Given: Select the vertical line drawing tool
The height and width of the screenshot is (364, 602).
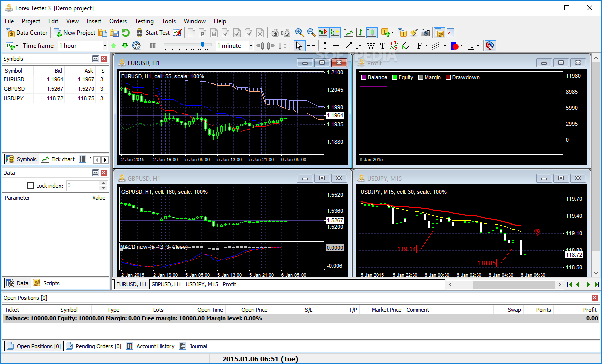Looking at the screenshot, I should [x=325, y=46].
